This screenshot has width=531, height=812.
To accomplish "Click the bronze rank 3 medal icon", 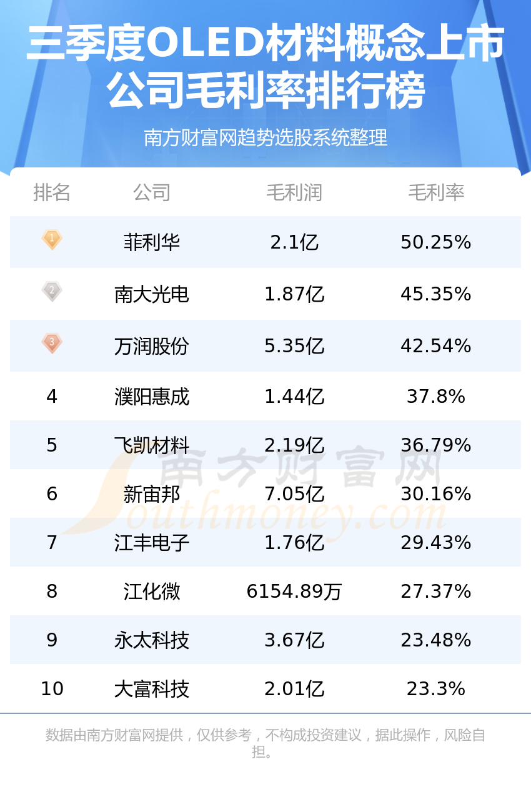I will [x=52, y=343].
